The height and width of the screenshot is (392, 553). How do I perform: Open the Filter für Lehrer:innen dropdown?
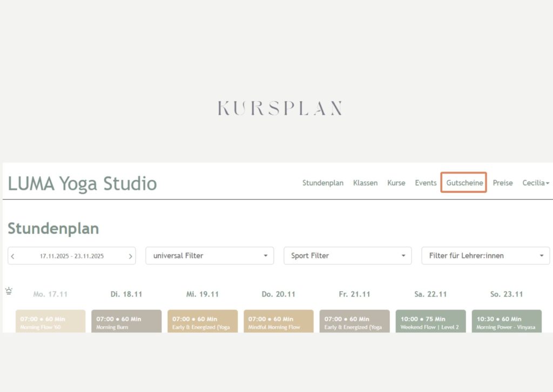pos(485,256)
